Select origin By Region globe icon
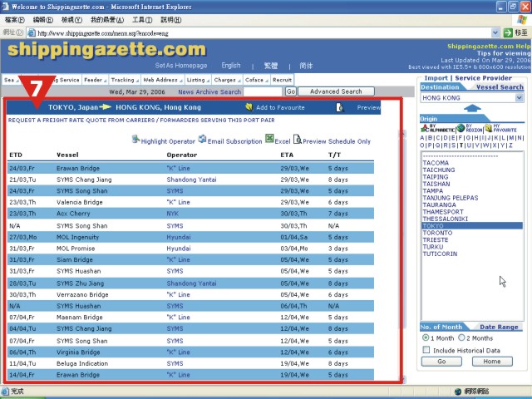532x399 pixels. [x=461, y=128]
